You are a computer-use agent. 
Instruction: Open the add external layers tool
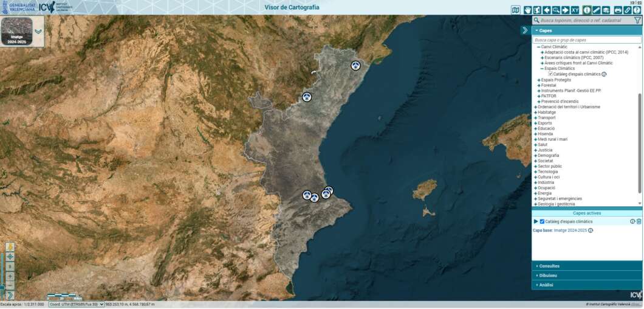tap(606, 10)
